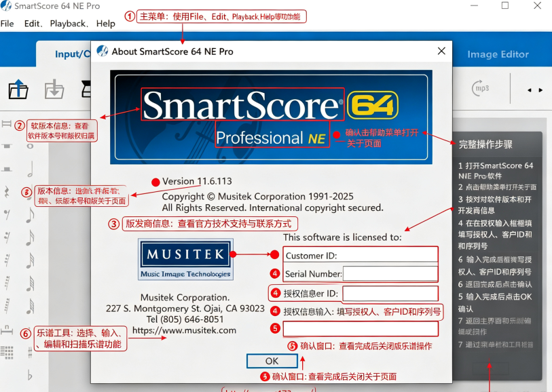Viewport: 552px width, 392px height.
Task: Select the multi-measure rest icon
Action: pyautogui.click(x=6, y=330)
